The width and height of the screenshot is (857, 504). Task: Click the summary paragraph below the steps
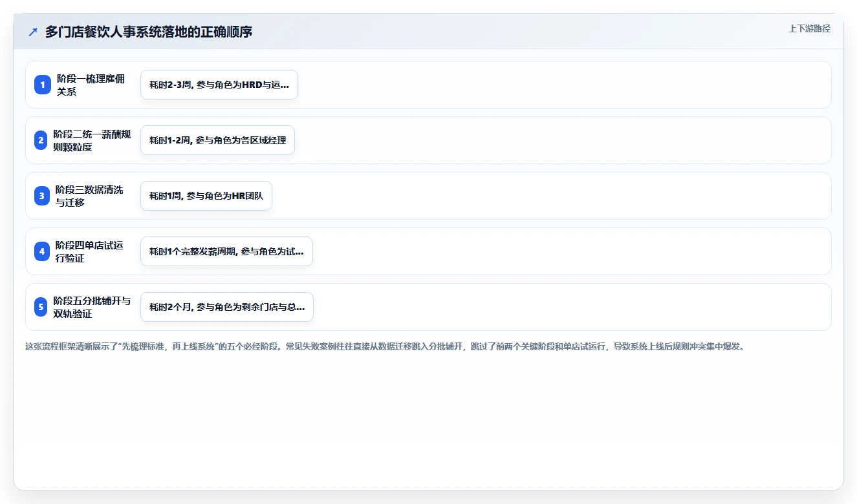click(x=385, y=346)
